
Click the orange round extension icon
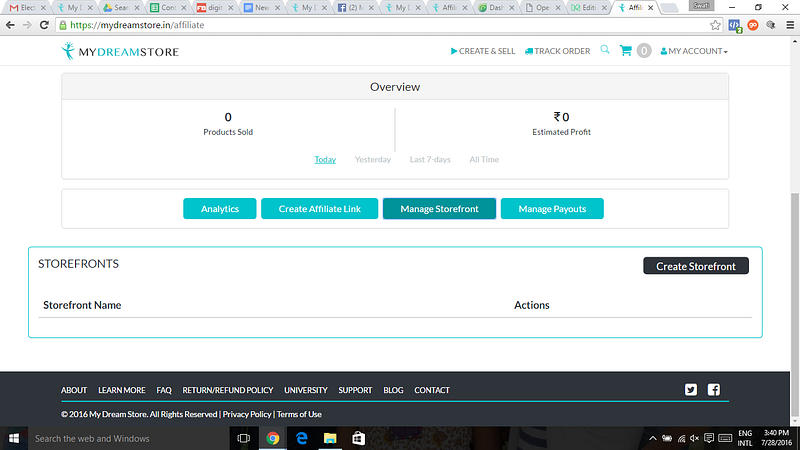753,25
